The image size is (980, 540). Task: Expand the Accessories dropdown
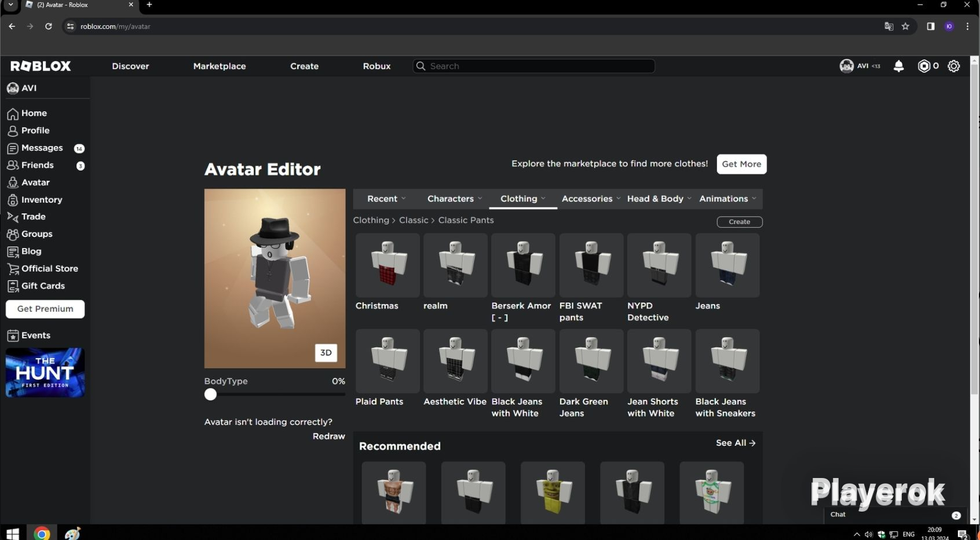tap(591, 199)
